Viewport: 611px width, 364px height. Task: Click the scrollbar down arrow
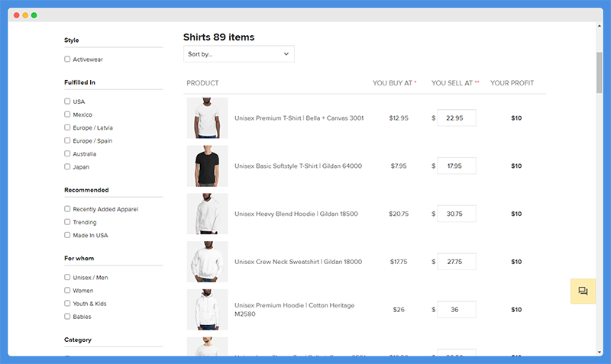(599, 352)
